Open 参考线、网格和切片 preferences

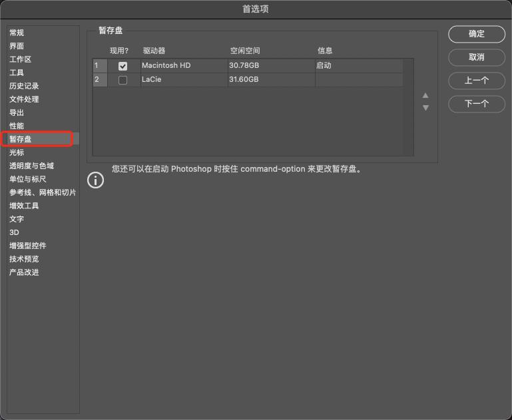43,192
